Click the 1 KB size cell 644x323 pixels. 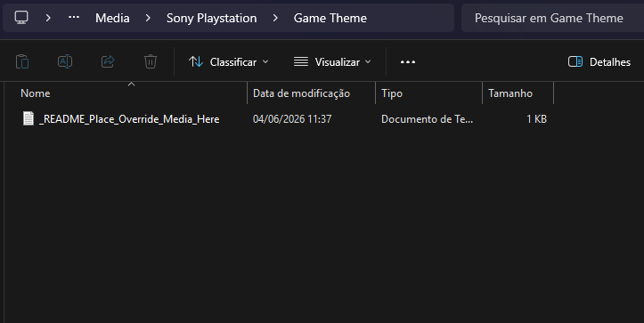coord(536,119)
